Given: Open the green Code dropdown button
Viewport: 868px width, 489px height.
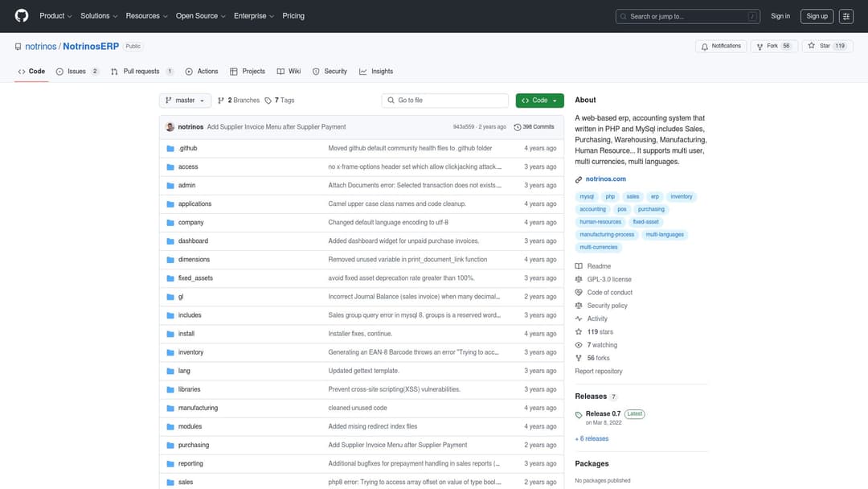Looking at the screenshot, I should [540, 101].
